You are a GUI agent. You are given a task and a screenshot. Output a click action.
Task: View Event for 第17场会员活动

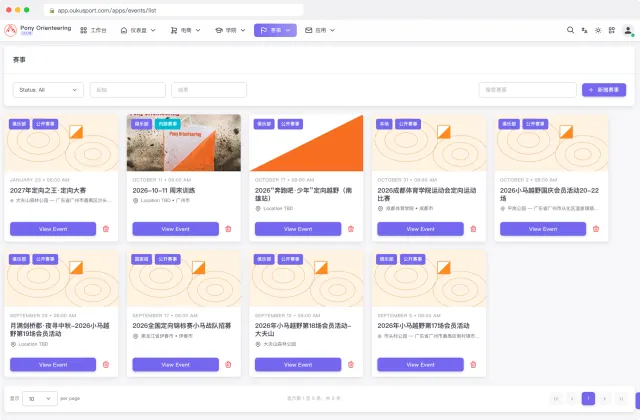coord(420,364)
